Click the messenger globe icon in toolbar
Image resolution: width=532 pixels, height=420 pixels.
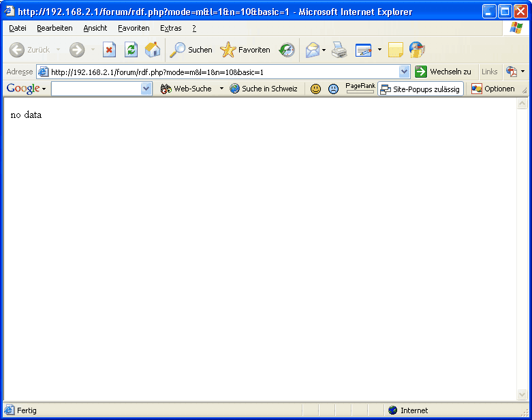pyautogui.click(x=417, y=50)
